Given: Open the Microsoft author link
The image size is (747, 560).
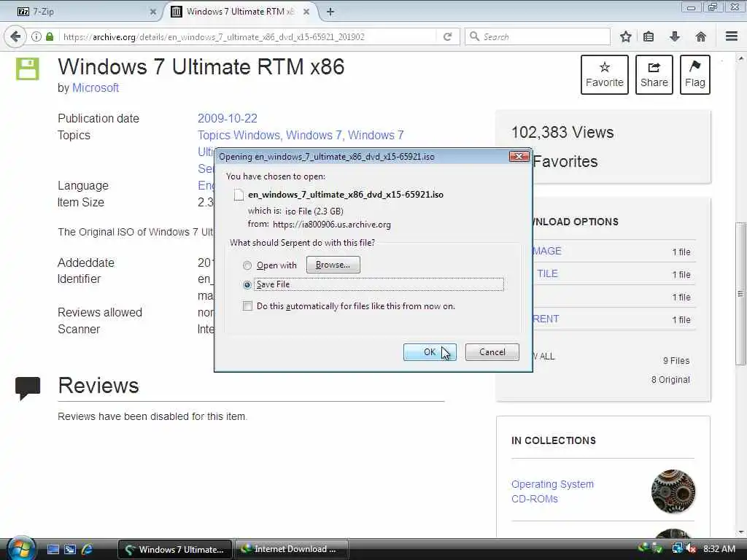Looking at the screenshot, I should [96, 88].
